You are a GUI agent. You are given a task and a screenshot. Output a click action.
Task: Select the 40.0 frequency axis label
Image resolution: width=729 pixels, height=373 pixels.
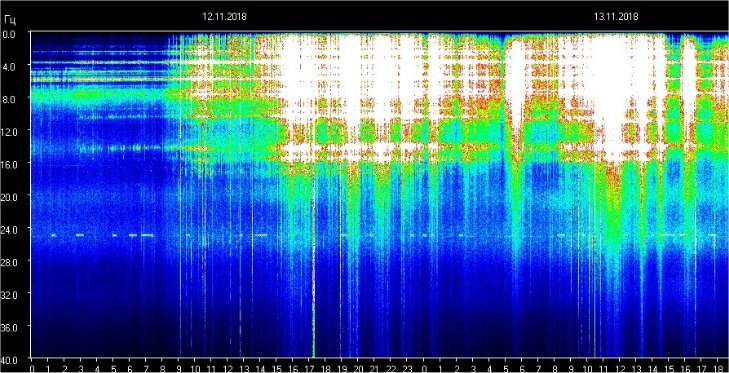(x=9, y=360)
